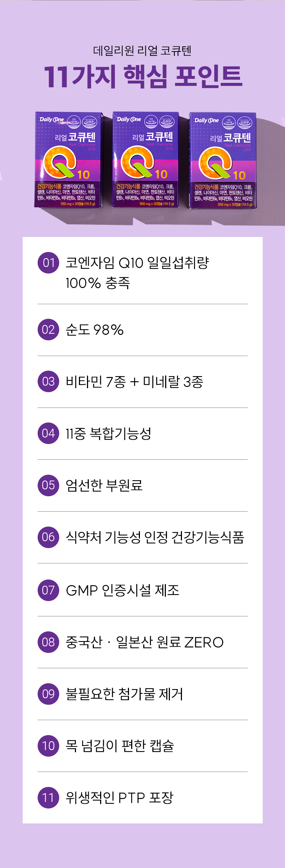The image size is (285, 868).
Task: Click the Daily One logo on right box
Action: (206, 120)
